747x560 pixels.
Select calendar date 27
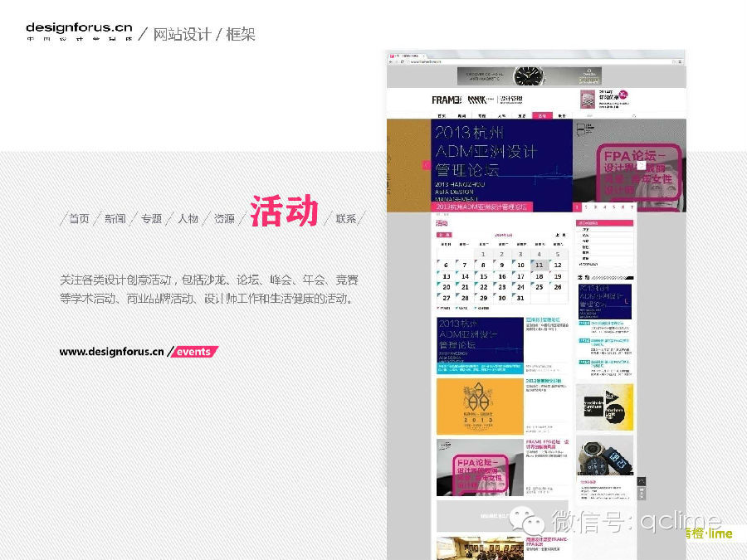[x=446, y=298]
